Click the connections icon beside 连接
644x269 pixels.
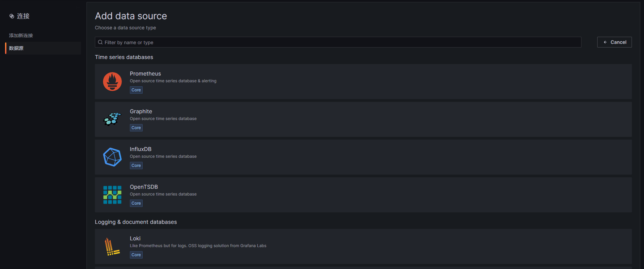[x=12, y=16]
